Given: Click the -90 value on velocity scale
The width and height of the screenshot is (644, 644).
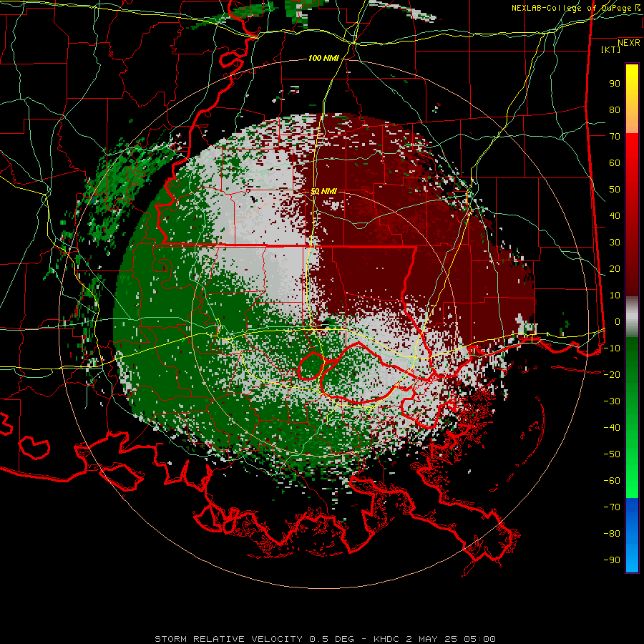Looking at the screenshot, I should tap(612, 560).
